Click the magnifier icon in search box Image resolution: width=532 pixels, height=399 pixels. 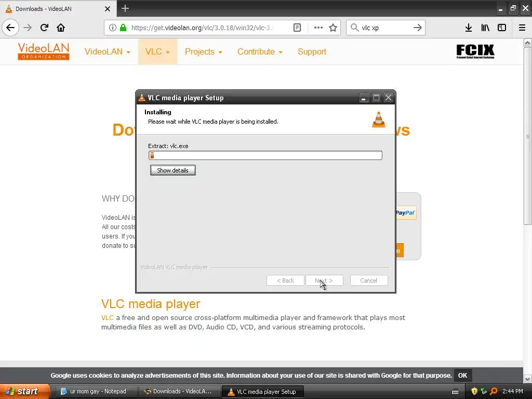coord(354,28)
